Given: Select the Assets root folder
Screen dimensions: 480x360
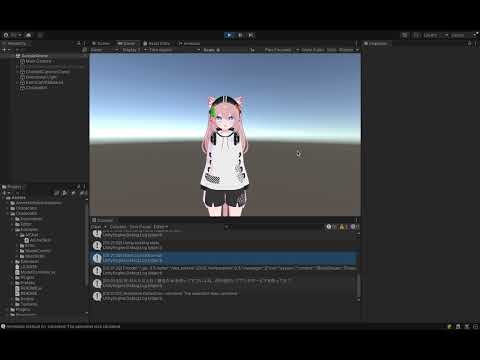Looking at the screenshot, I should point(19,198).
